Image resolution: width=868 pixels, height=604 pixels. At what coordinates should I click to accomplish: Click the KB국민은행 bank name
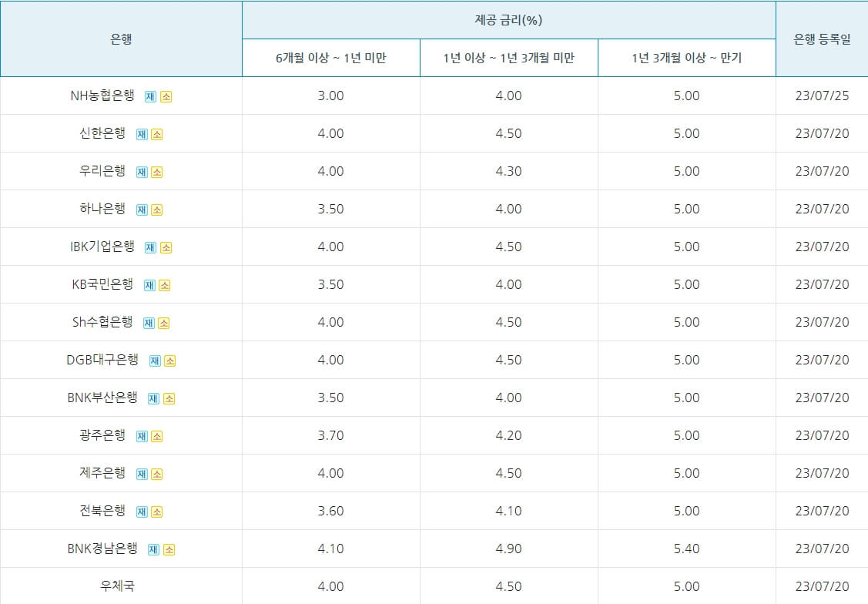coord(102,284)
